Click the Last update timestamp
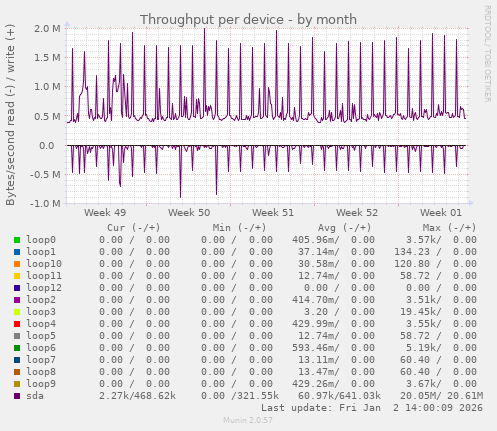497x431 pixels. click(x=372, y=408)
